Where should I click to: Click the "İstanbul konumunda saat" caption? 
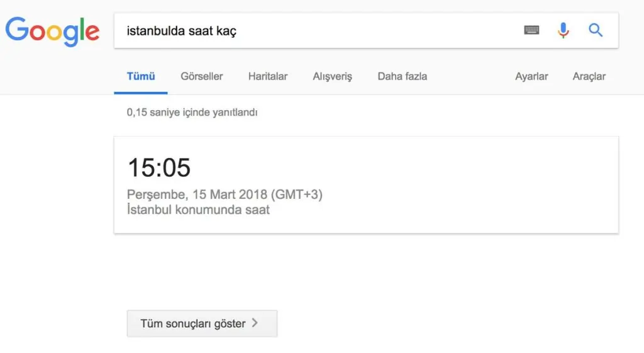[x=198, y=210]
